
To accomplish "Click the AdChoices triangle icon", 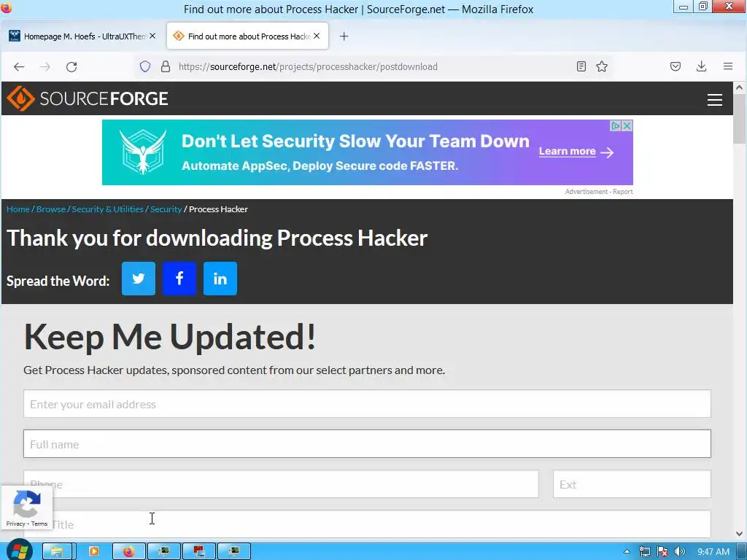I will click(x=616, y=125).
